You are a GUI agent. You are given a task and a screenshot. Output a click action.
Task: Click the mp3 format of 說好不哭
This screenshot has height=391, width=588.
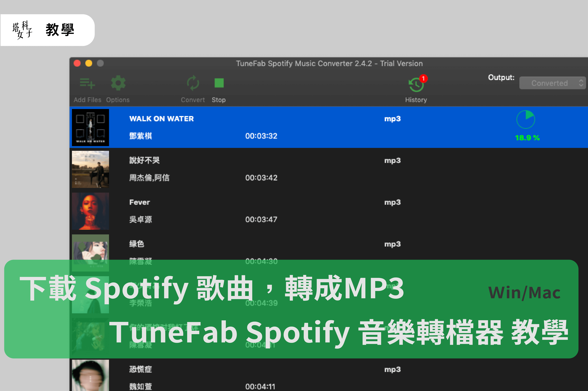pyautogui.click(x=392, y=161)
